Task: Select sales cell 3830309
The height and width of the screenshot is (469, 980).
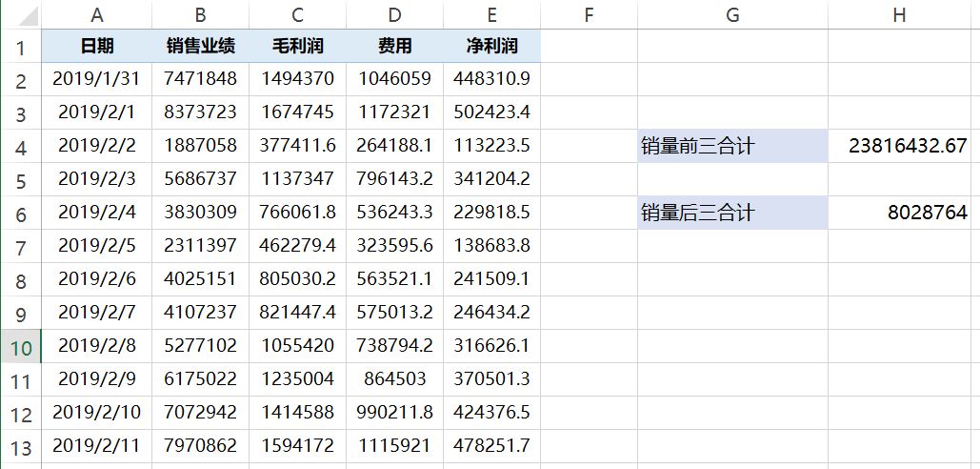Action: pos(201,213)
